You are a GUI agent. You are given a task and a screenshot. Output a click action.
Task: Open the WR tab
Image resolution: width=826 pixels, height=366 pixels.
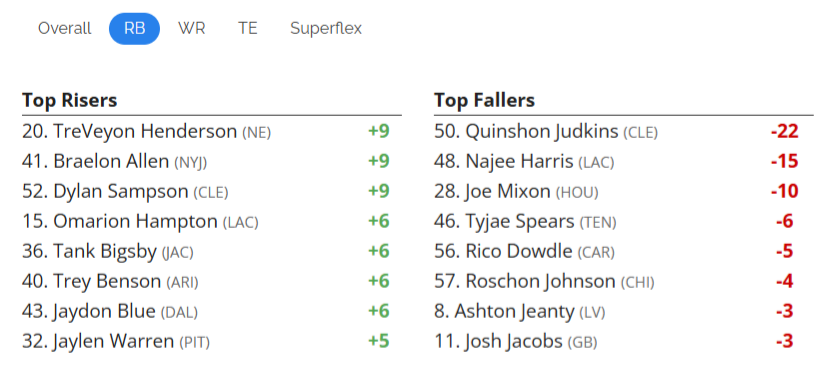click(191, 28)
